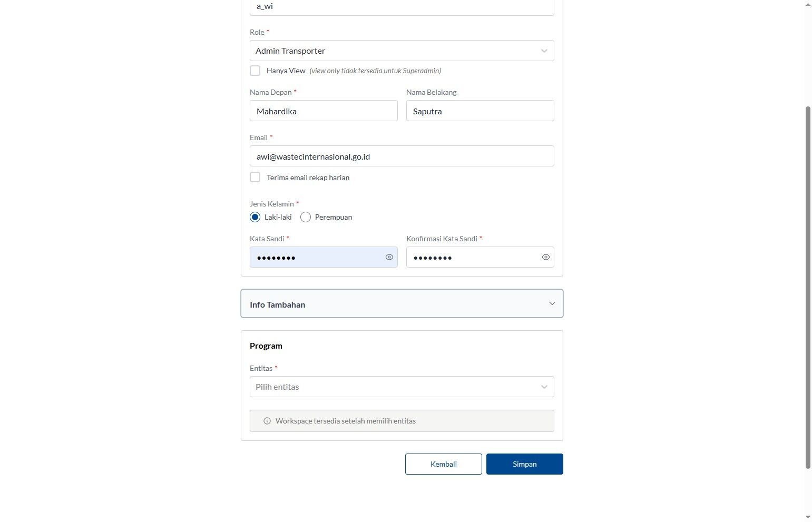The width and height of the screenshot is (812, 522).
Task: Click the Nama Belakang field Saputra
Action: pyautogui.click(x=480, y=111)
